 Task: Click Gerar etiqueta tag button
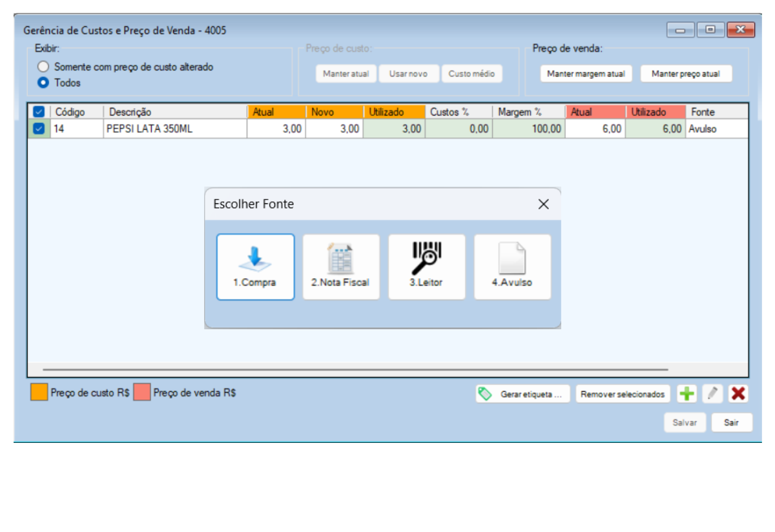point(522,394)
